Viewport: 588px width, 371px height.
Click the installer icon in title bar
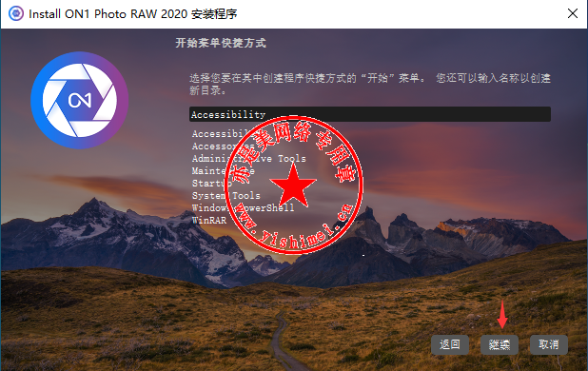click(16, 14)
